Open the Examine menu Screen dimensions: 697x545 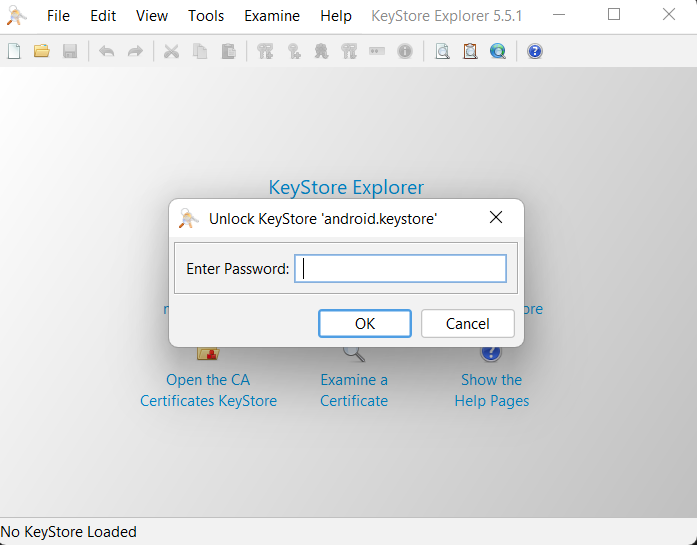tap(272, 16)
